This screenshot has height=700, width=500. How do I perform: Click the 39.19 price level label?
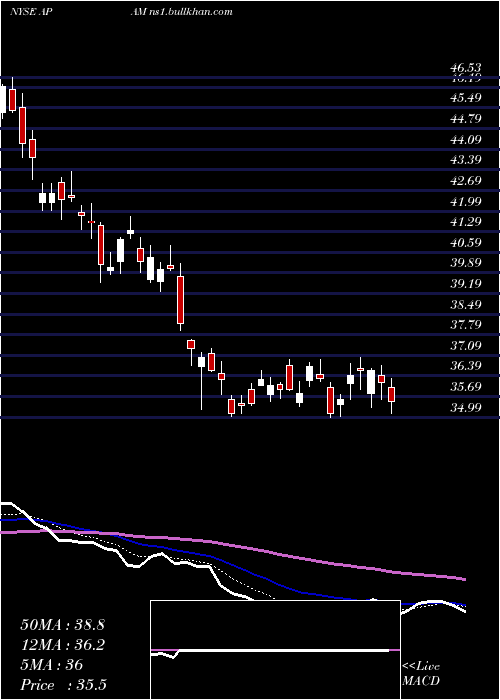pos(466,283)
